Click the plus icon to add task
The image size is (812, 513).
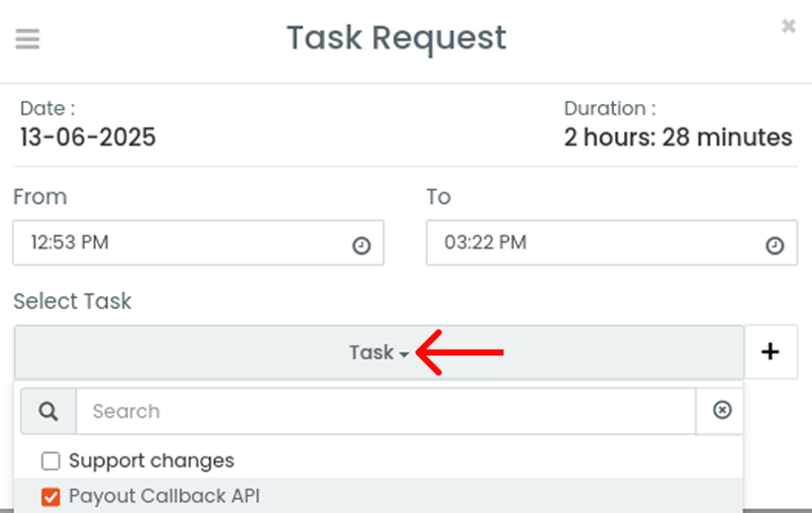[x=771, y=352]
